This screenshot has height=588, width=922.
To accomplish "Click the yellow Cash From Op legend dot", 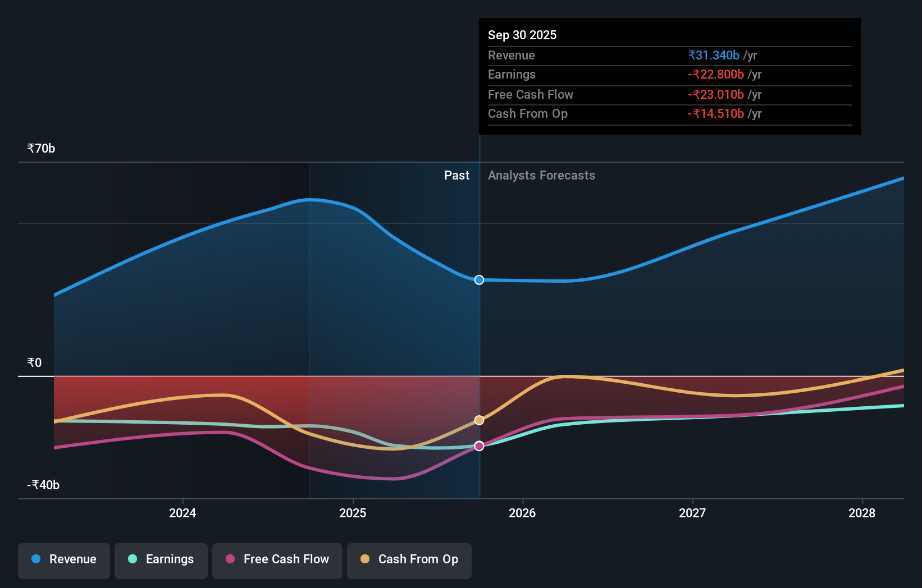I will coord(365,559).
